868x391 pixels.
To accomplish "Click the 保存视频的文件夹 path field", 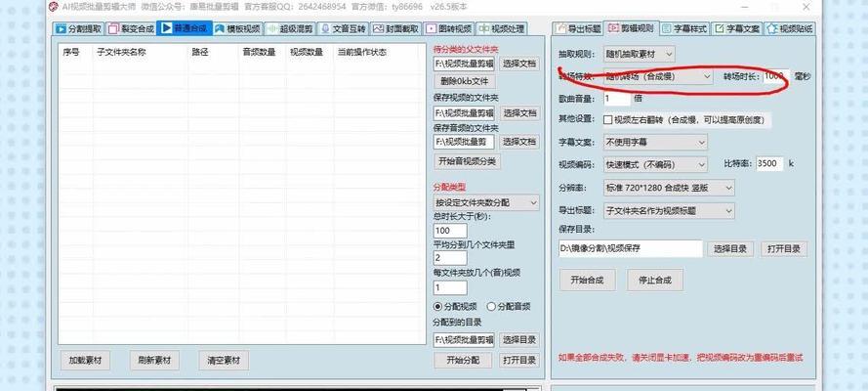I will click(464, 113).
